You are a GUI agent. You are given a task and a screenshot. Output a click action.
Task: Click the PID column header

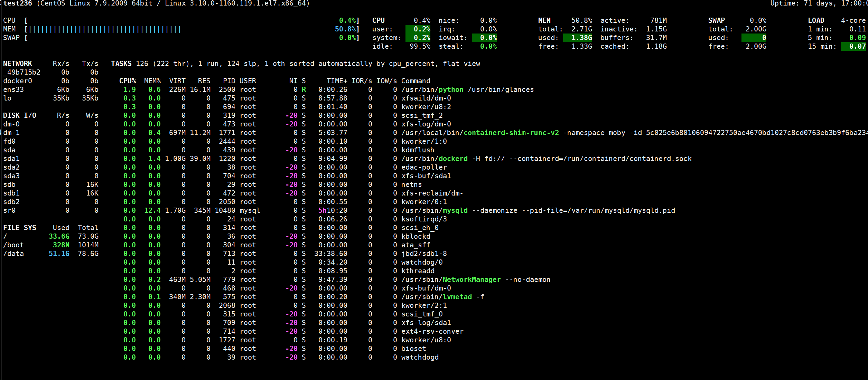point(229,81)
